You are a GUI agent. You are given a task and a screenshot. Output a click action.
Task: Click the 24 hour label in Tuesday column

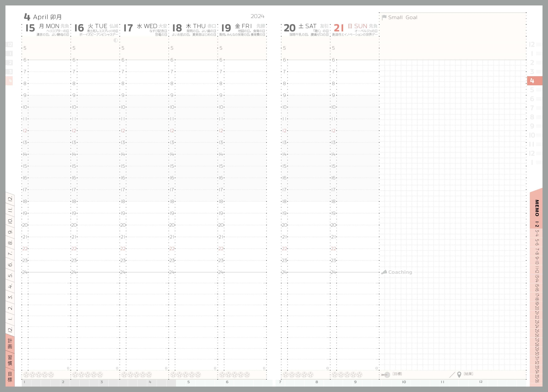(x=74, y=272)
